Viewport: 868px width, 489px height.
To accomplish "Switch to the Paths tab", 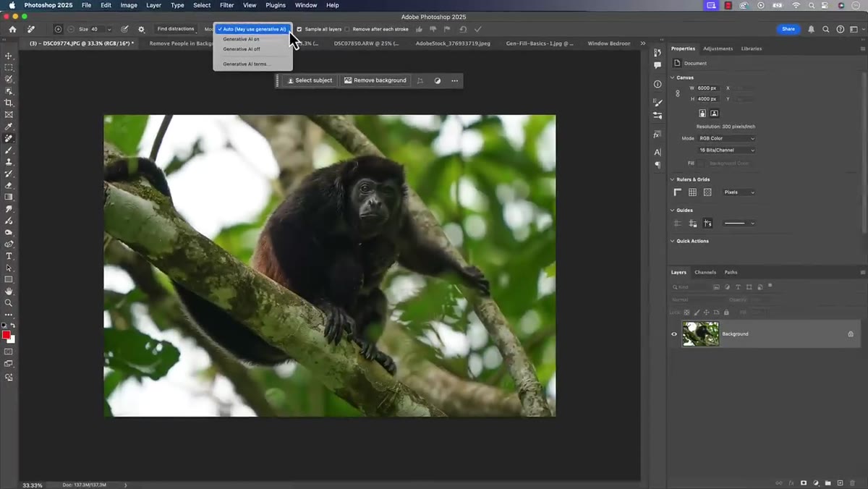I will [x=731, y=272].
